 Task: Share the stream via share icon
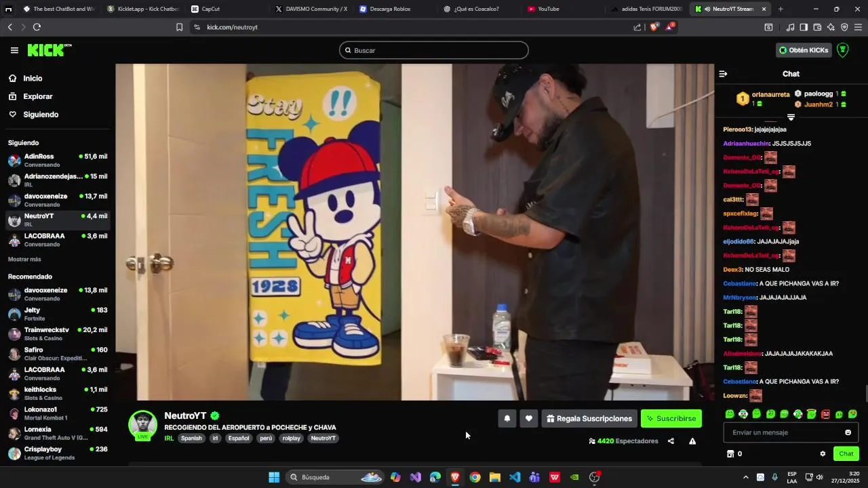(671, 441)
